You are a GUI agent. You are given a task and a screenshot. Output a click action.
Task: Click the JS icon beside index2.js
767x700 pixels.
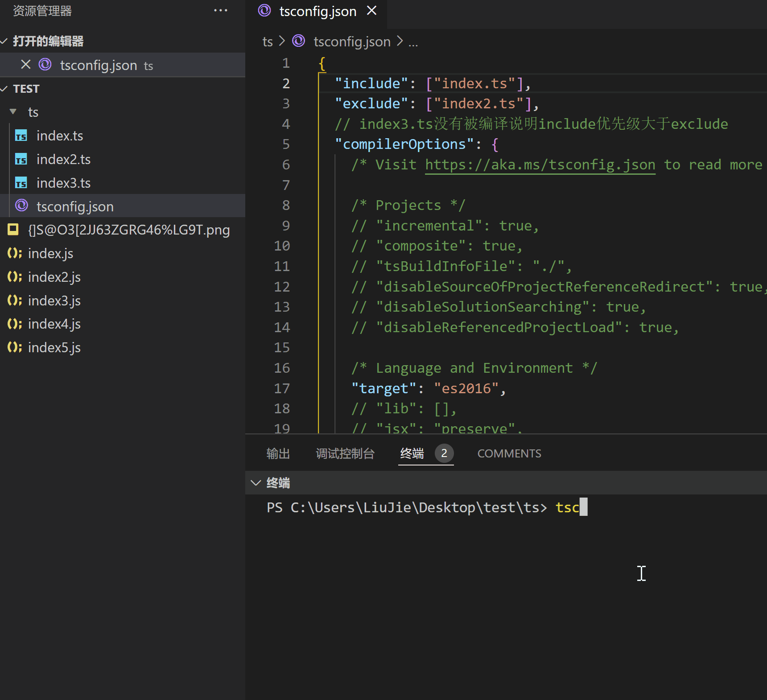14,277
